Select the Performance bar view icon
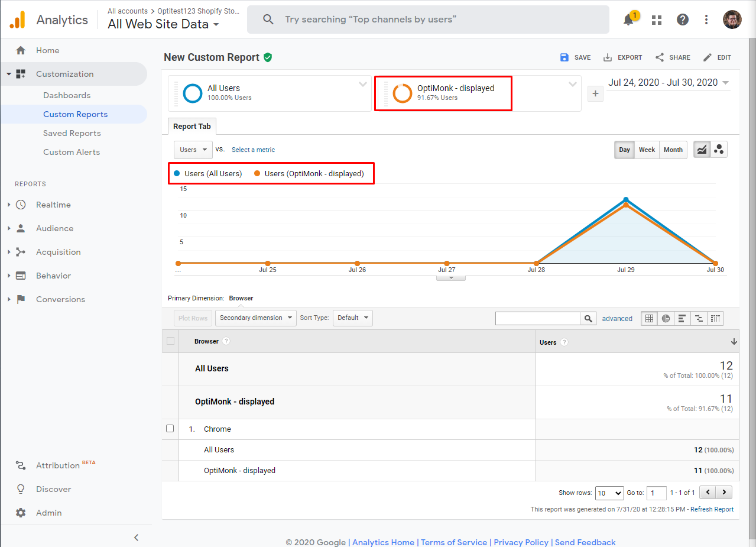 682,318
